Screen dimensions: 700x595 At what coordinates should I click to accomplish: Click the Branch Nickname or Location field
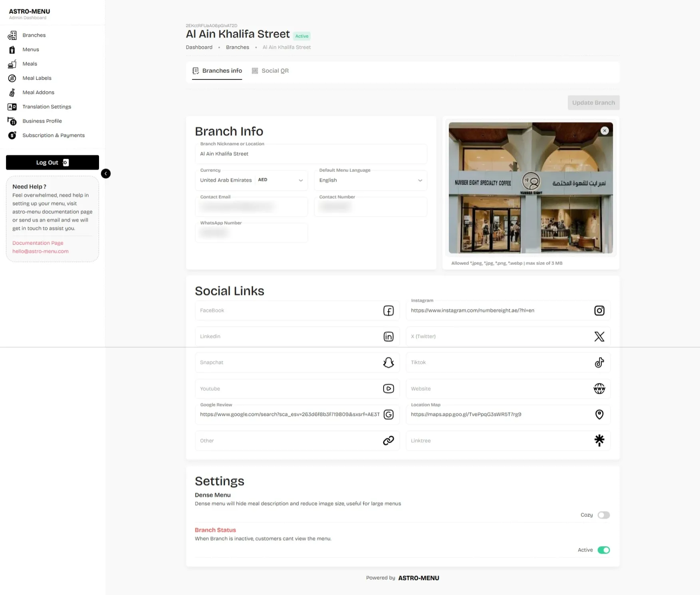coord(311,154)
